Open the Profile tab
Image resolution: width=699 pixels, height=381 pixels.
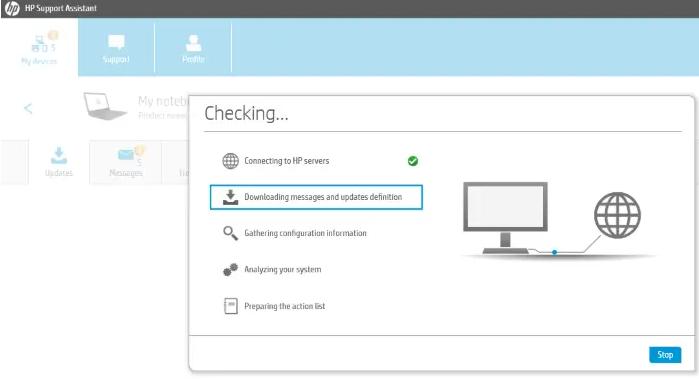point(193,47)
